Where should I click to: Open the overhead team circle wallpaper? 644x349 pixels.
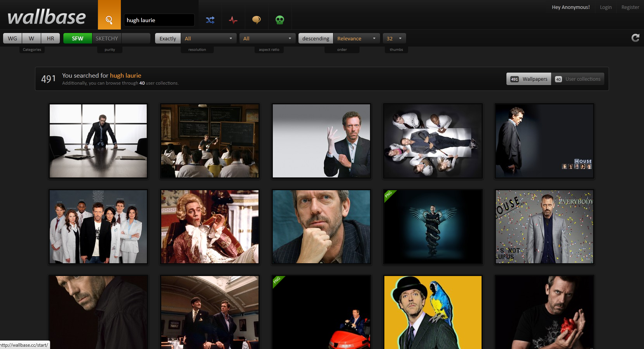433,141
